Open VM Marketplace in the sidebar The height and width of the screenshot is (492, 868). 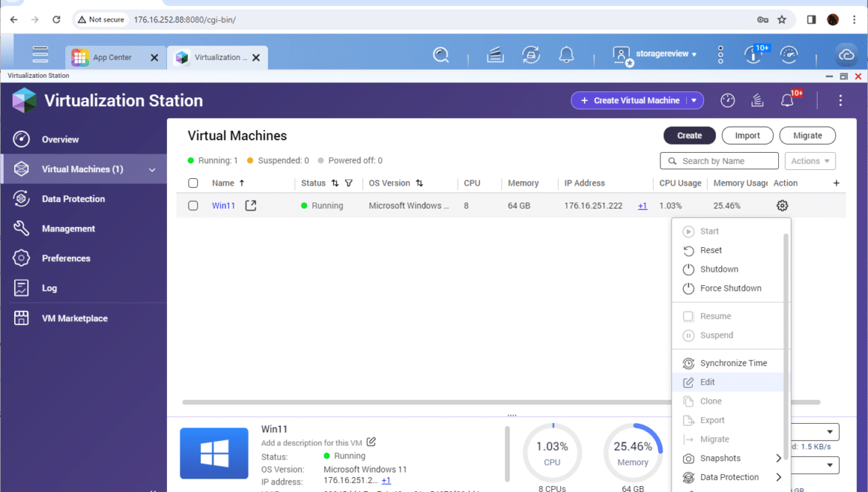[x=84, y=318]
